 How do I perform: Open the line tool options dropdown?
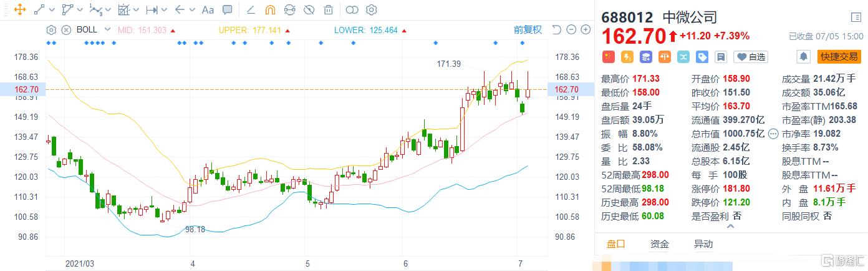coord(51,10)
